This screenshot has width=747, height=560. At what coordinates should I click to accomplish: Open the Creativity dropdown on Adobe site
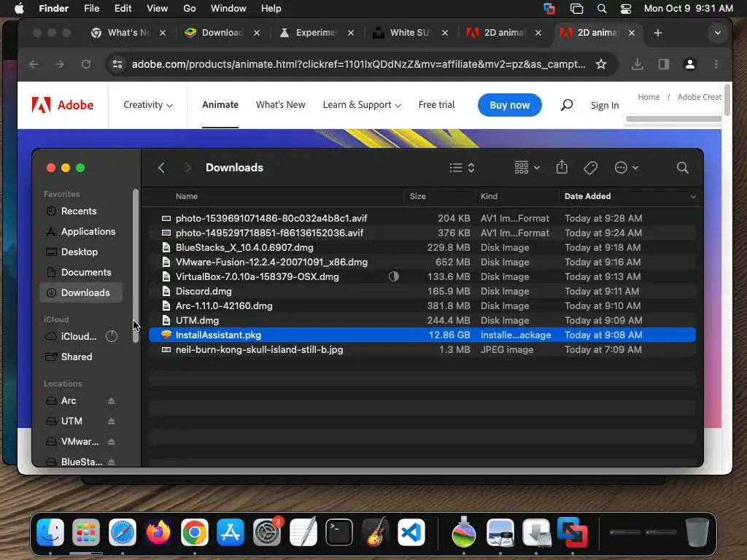click(x=147, y=105)
